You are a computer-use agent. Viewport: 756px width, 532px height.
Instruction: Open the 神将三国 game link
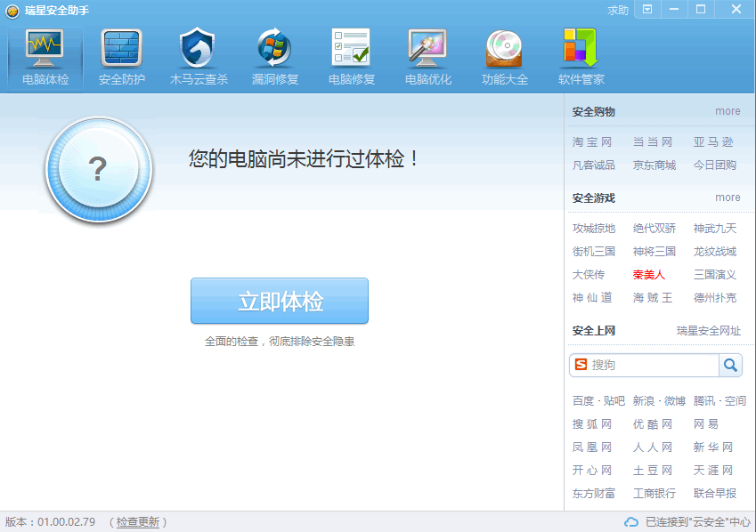[654, 252]
